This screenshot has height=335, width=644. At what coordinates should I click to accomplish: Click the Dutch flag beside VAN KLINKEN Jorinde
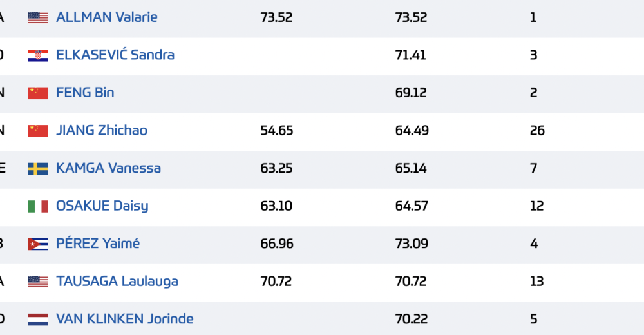pyautogui.click(x=38, y=320)
